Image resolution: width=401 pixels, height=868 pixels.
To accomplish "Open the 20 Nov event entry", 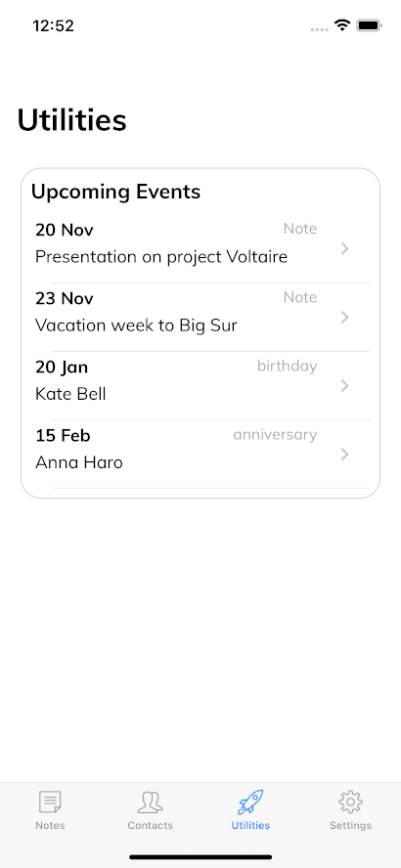I will pyautogui.click(x=200, y=248).
